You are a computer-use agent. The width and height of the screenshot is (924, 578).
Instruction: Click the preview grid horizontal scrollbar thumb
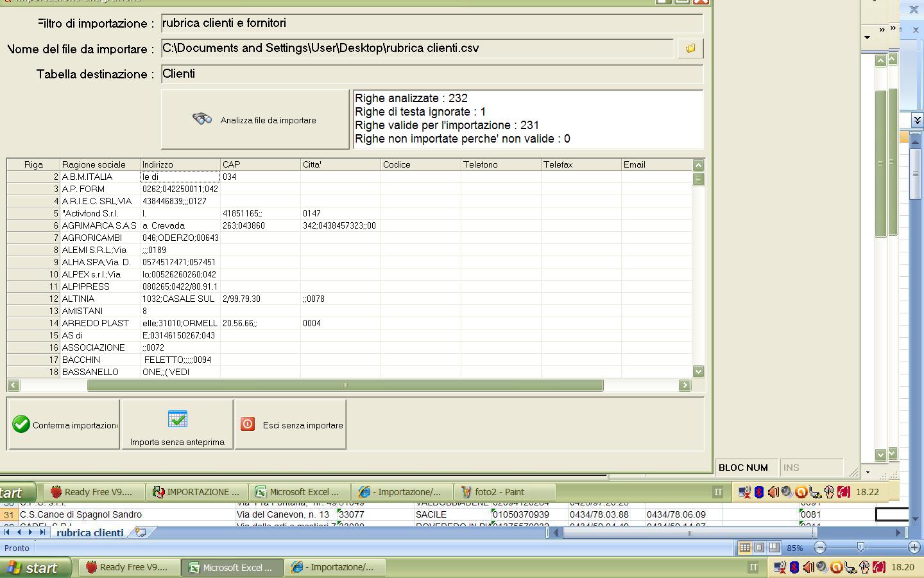click(345, 385)
